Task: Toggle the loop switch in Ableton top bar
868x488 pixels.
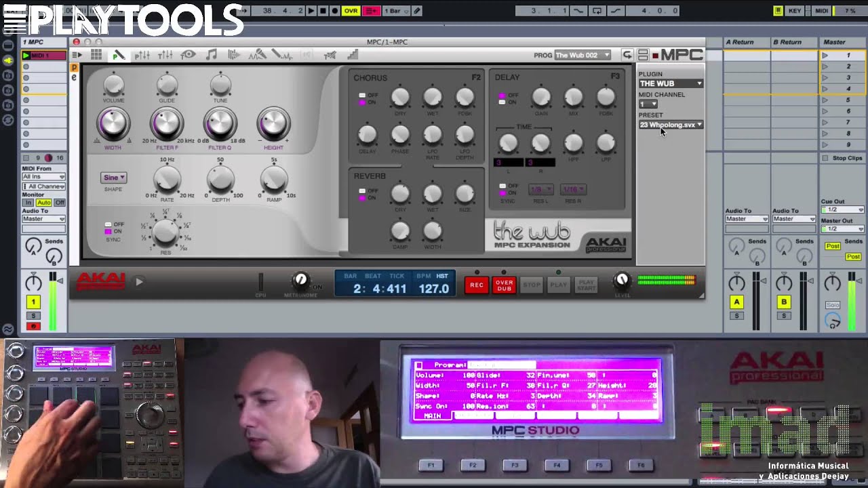Action: click(x=597, y=11)
